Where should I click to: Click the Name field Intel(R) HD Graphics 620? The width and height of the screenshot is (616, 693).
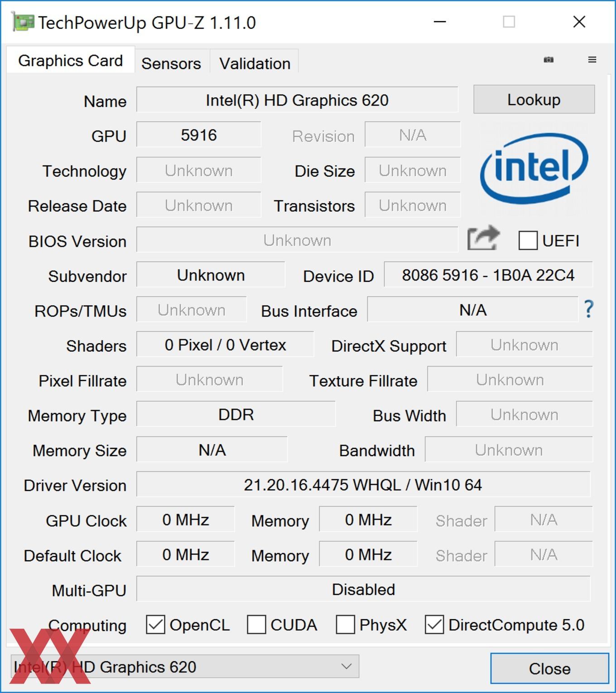297,100
